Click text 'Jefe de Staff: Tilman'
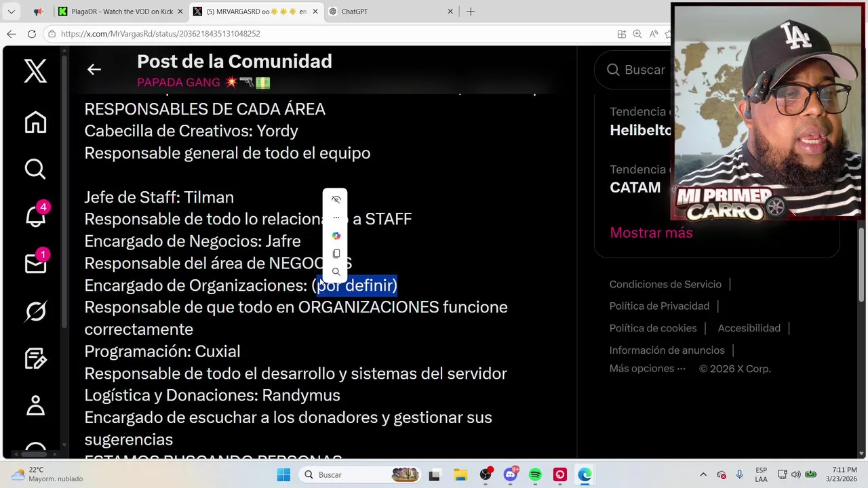Image resolution: width=868 pixels, height=488 pixels. 159,197
